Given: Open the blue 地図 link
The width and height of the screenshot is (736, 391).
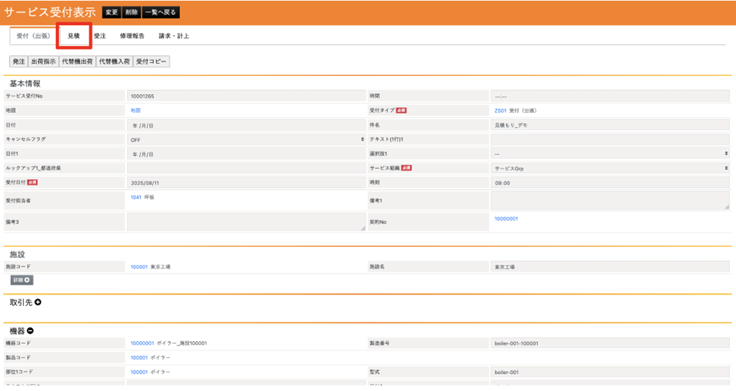Looking at the screenshot, I should [x=135, y=110].
